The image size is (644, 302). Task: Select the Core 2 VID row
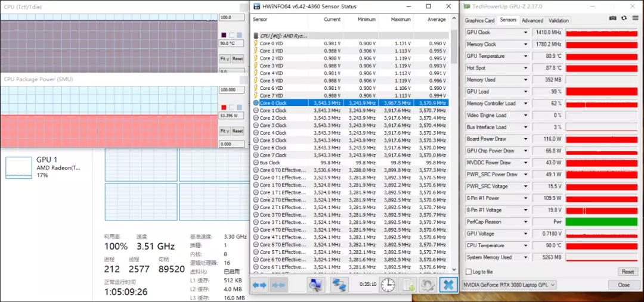coord(349,58)
